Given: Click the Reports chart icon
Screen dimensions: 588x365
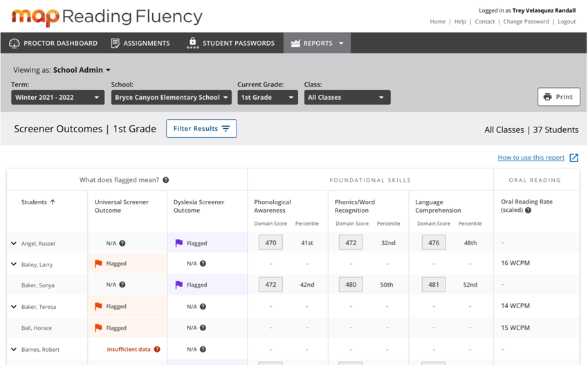Looking at the screenshot, I should pos(295,43).
